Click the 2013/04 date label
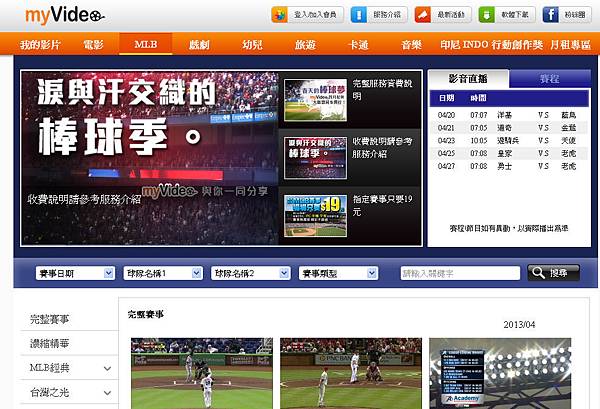600x409 pixels. (x=519, y=325)
